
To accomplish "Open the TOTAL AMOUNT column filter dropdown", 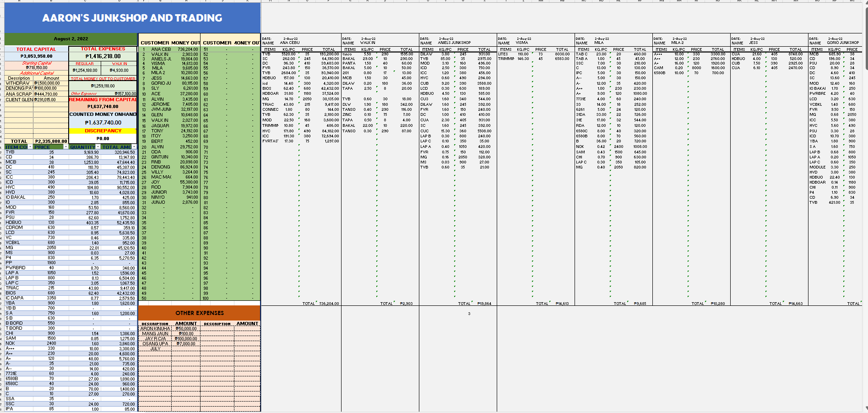I will [134, 147].
